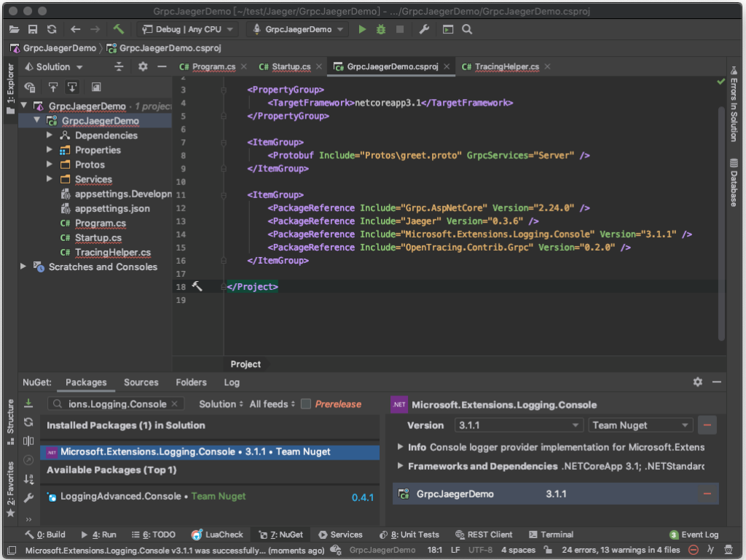Screen dimensions: 746x560
Task: Open the Debug | Any CPU configuration dropdown
Action: 187,29
